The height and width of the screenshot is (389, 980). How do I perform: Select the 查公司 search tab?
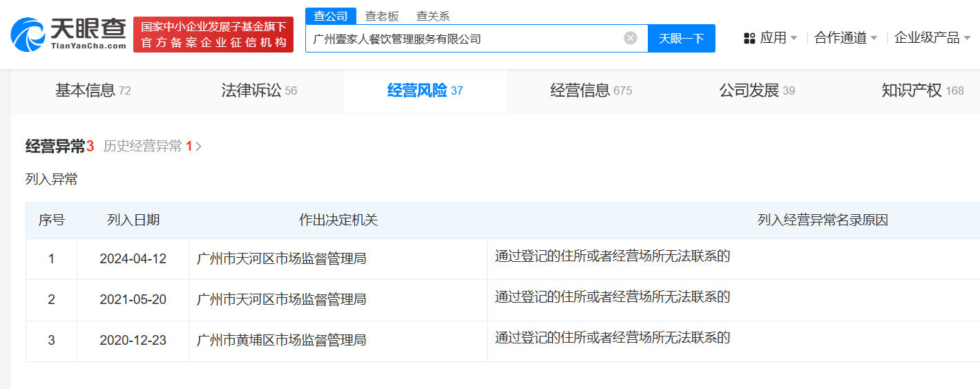coord(331,16)
